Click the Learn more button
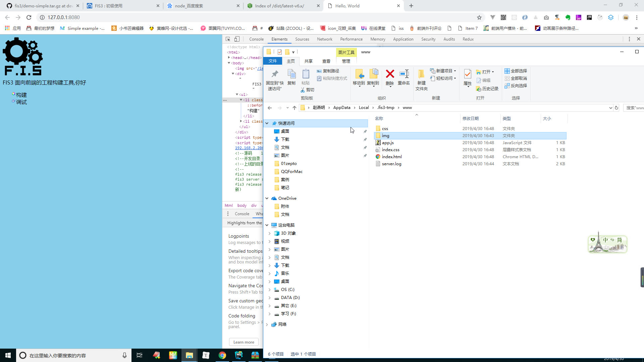Viewport: 644px width, 362px height. click(x=244, y=342)
